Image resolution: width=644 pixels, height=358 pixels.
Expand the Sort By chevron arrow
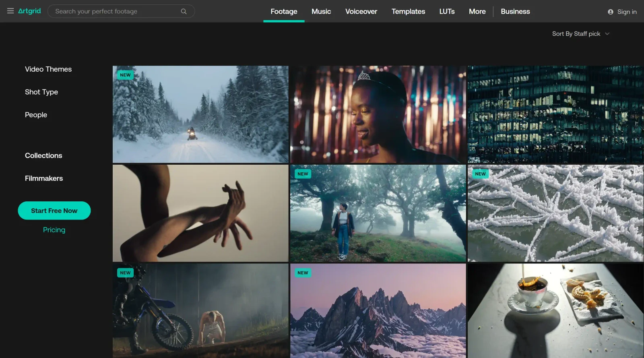[x=607, y=34]
